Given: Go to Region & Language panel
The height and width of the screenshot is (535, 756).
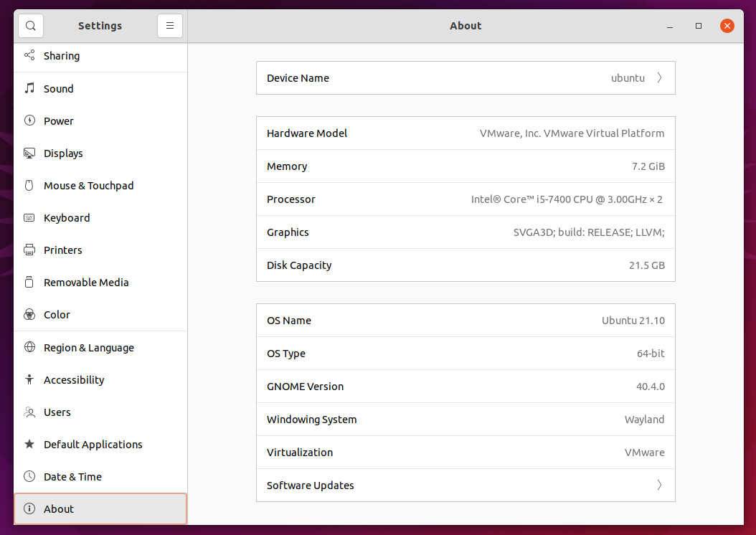Looking at the screenshot, I should (88, 348).
